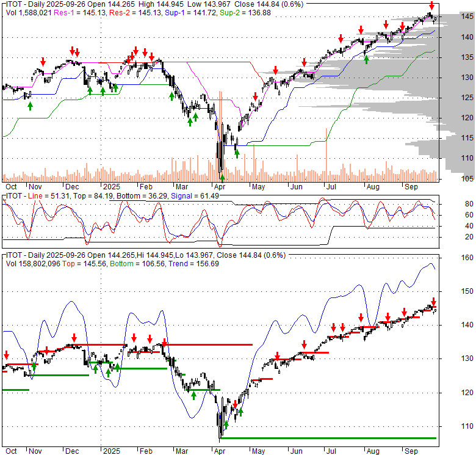Click 150 on the trend chart price axis
This screenshot has width=476, height=455.
click(467, 291)
